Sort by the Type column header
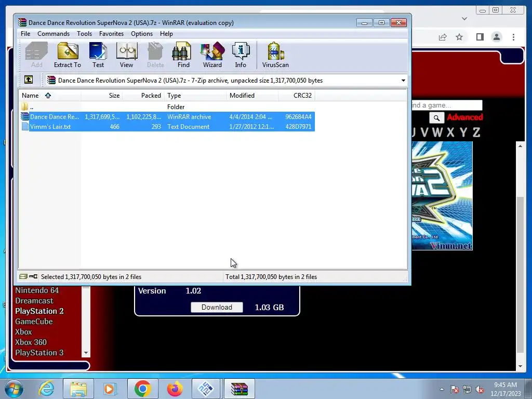This screenshot has height=399, width=532. 195,96
